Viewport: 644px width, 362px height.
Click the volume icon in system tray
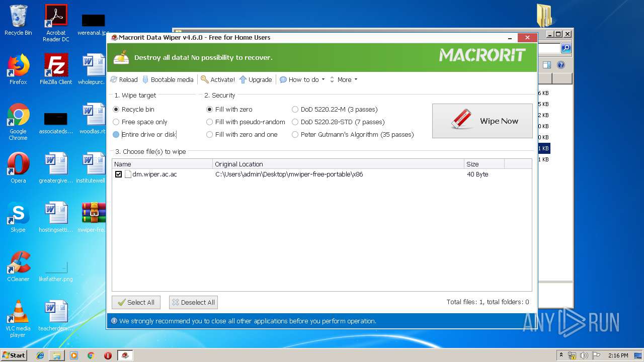[x=584, y=355]
